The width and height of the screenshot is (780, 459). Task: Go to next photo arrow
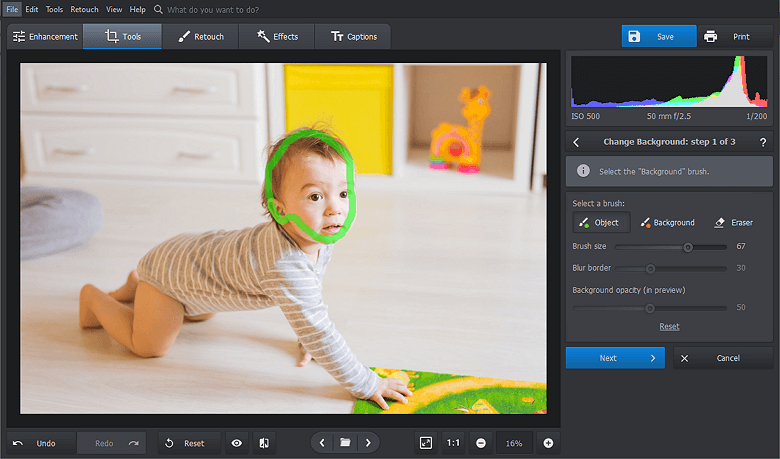click(x=368, y=443)
